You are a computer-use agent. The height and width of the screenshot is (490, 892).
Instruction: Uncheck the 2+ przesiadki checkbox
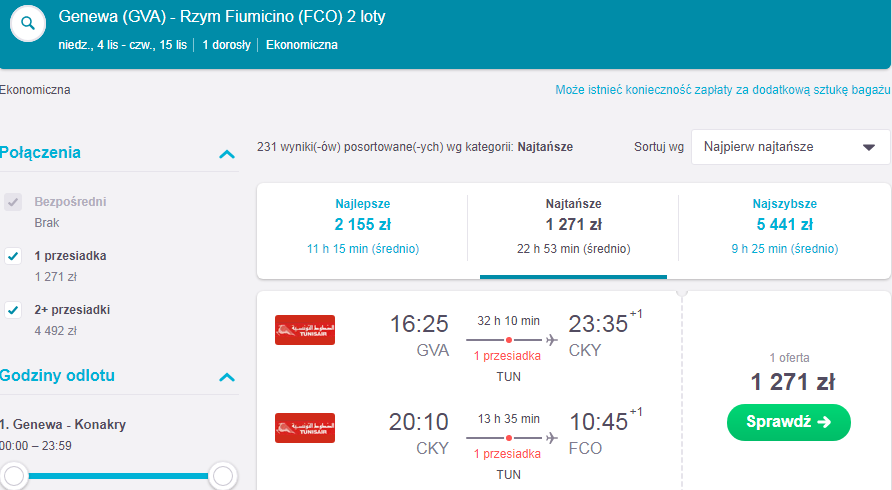click(x=13, y=310)
